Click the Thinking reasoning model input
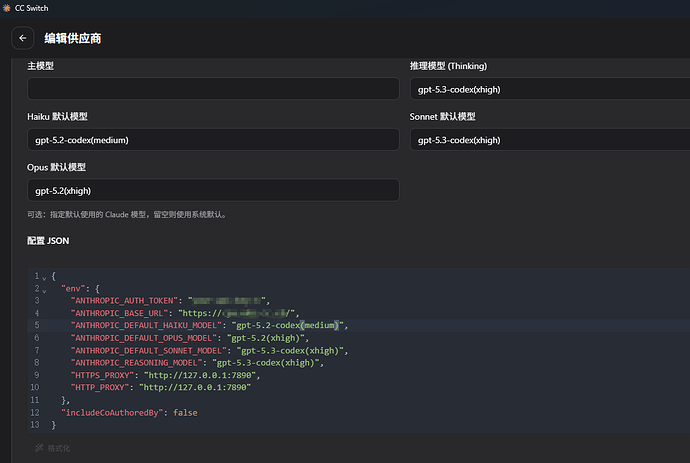 [550, 89]
